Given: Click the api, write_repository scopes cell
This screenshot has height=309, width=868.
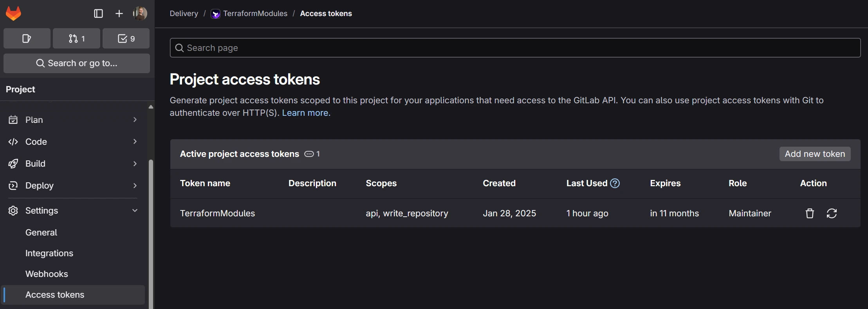Looking at the screenshot, I should (x=407, y=213).
